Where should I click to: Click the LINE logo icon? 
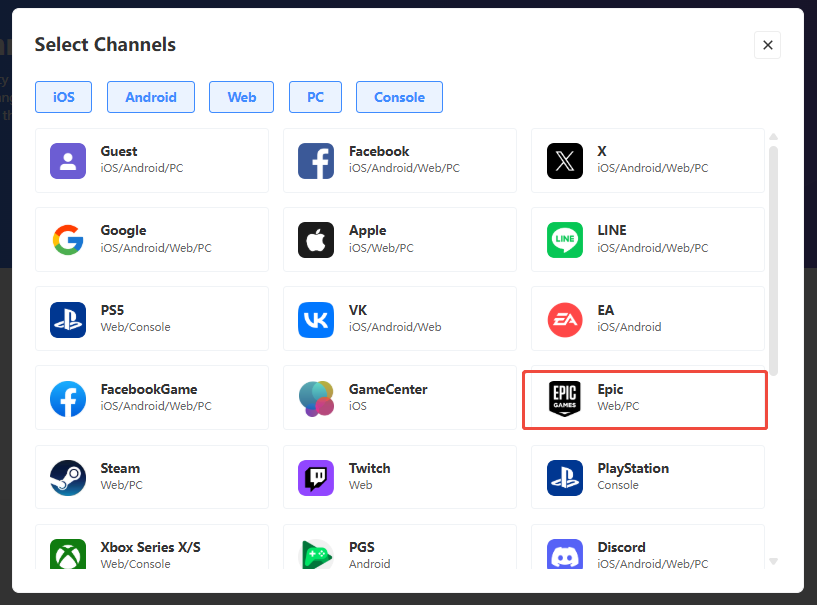(565, 240)
